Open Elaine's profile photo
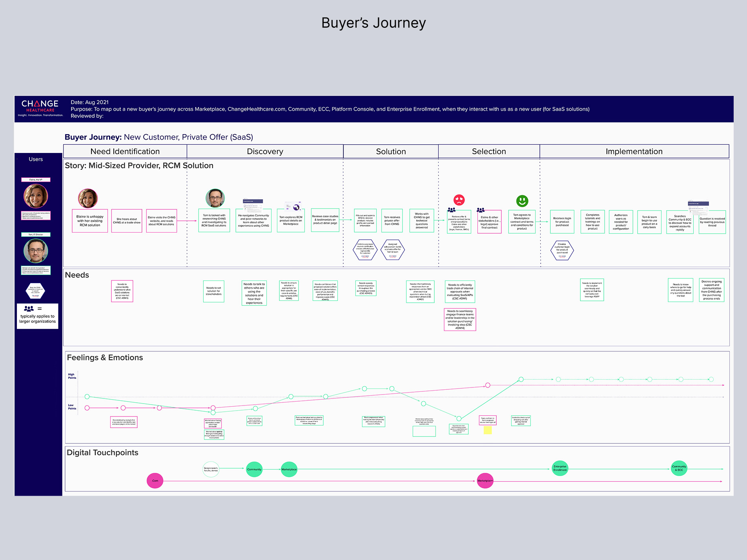Screen dimensions: 747x560 tap(36, 195)
